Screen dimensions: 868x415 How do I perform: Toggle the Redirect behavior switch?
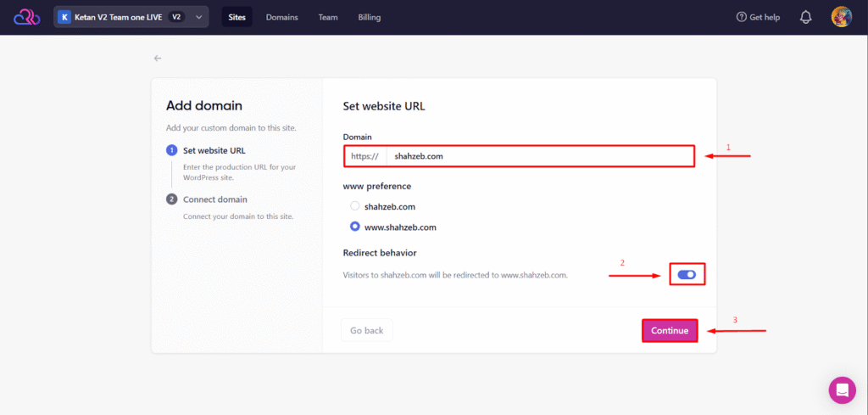(x=687, y=274)
